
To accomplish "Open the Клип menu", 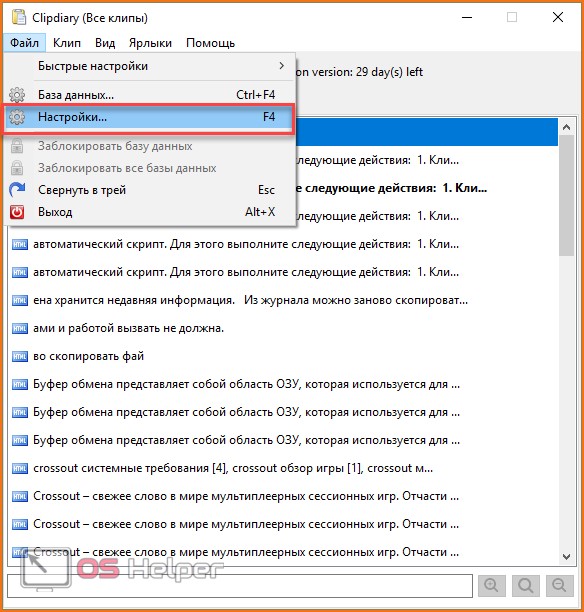I will [67, 43].
